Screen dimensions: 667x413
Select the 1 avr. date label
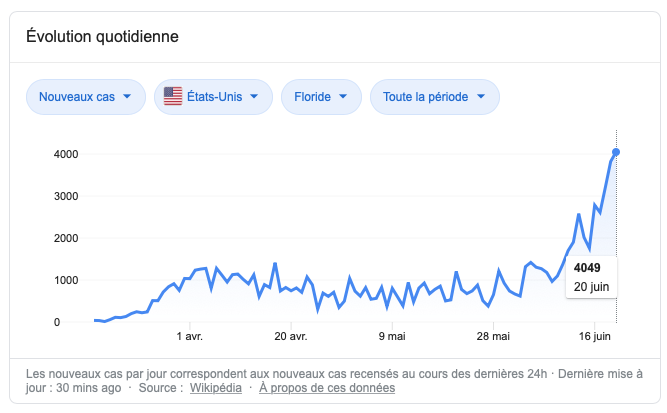[x=189, y=337]
